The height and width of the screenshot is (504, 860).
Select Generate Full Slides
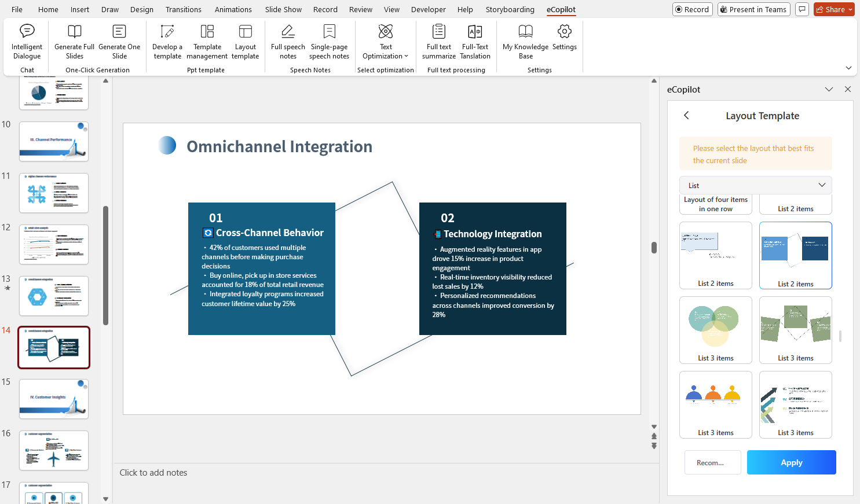click(x=74, y=41)
